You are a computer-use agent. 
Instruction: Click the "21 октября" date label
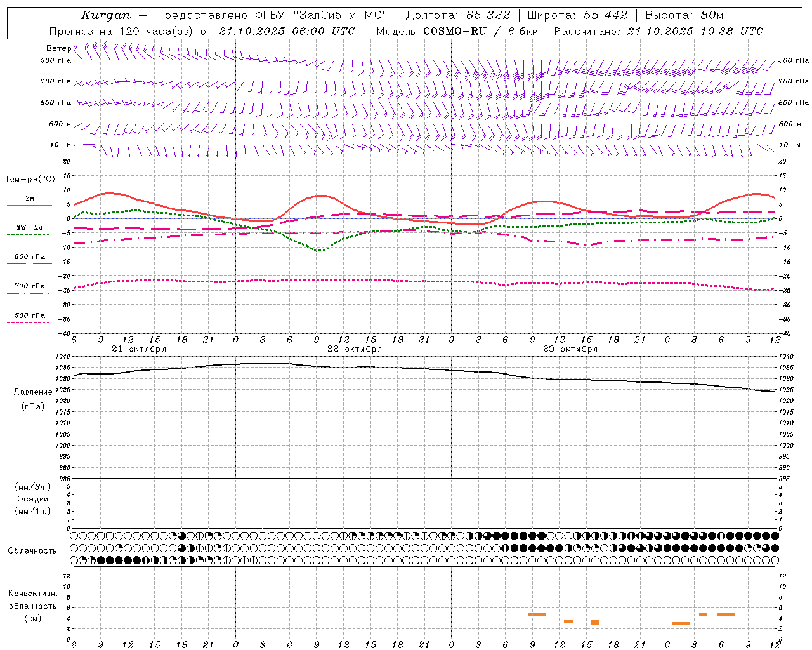click(x=139, y=349)
